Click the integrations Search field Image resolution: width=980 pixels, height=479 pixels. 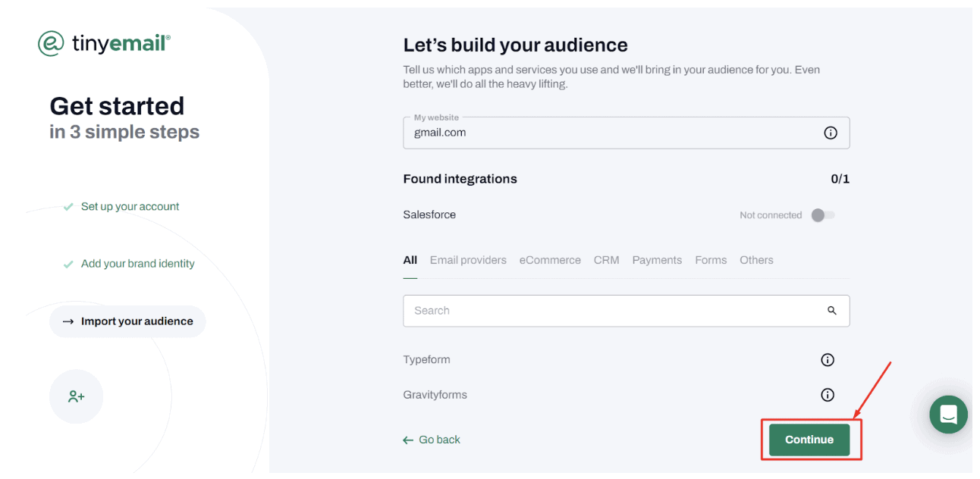coord(614,311)
